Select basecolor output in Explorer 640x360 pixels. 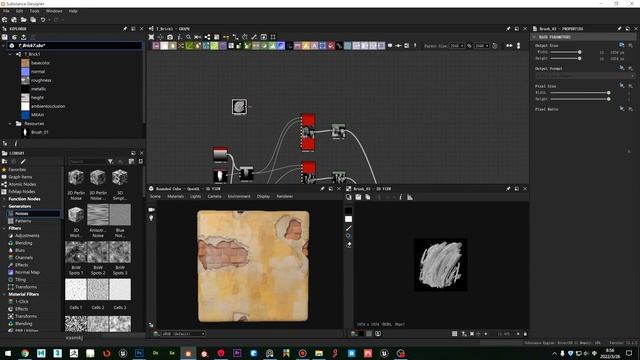click(40, 63)
